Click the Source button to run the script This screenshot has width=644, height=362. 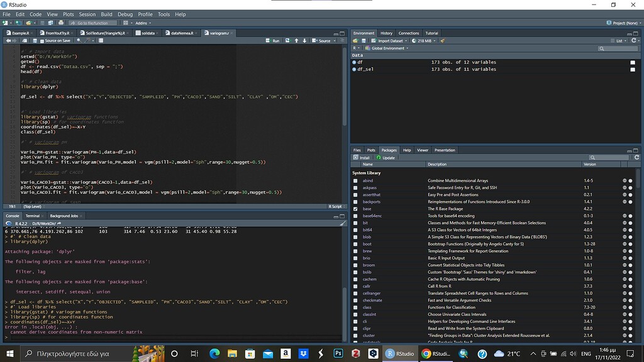coord(322,41)
